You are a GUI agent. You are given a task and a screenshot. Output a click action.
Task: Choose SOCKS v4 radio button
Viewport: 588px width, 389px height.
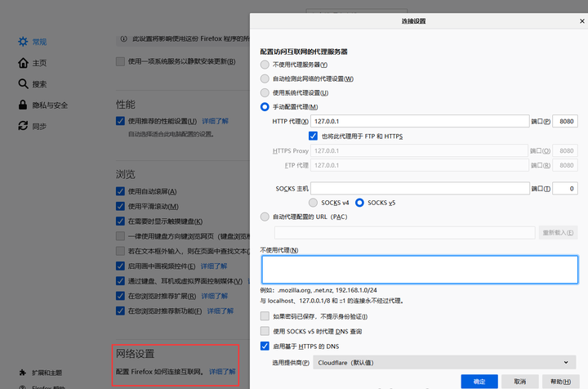(x=313, y=203)
